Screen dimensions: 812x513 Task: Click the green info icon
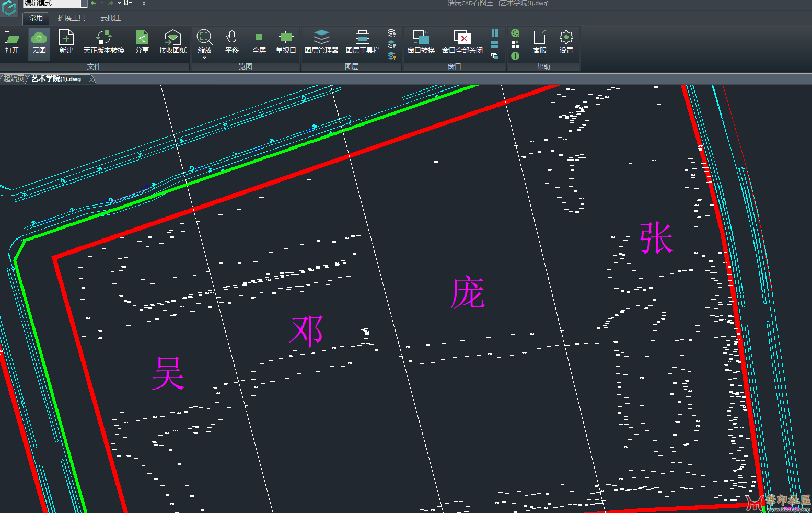515,56
